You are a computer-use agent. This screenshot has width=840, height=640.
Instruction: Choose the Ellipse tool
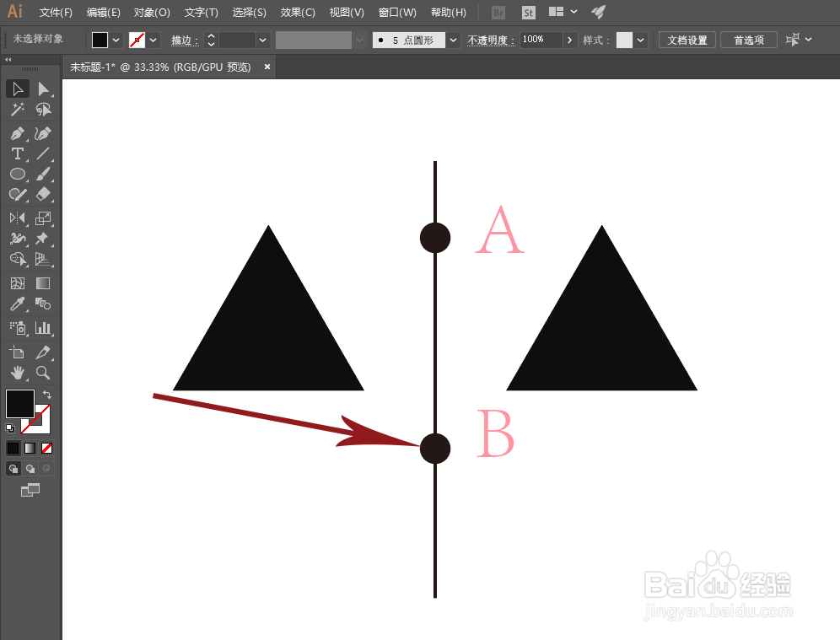[x=18, y=174]
